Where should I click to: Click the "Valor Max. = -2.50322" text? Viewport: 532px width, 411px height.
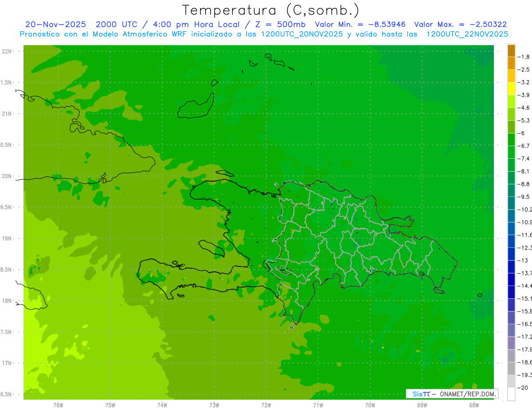pyautogui.click(x=460, y=24)
